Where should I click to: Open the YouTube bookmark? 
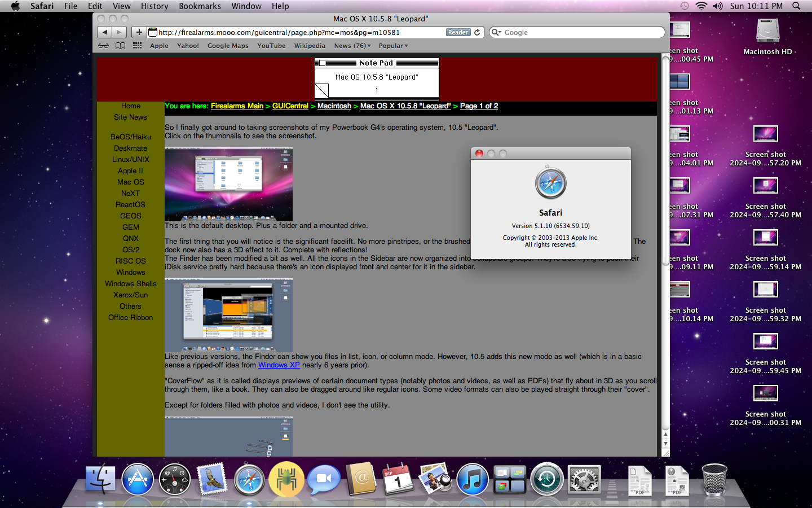[x=271, y=46]
